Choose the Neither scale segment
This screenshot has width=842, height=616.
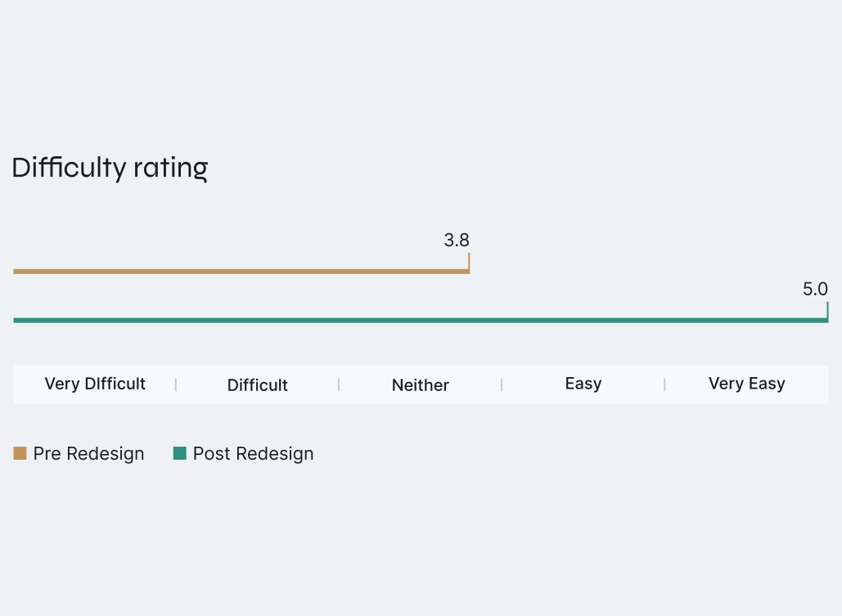421,384
